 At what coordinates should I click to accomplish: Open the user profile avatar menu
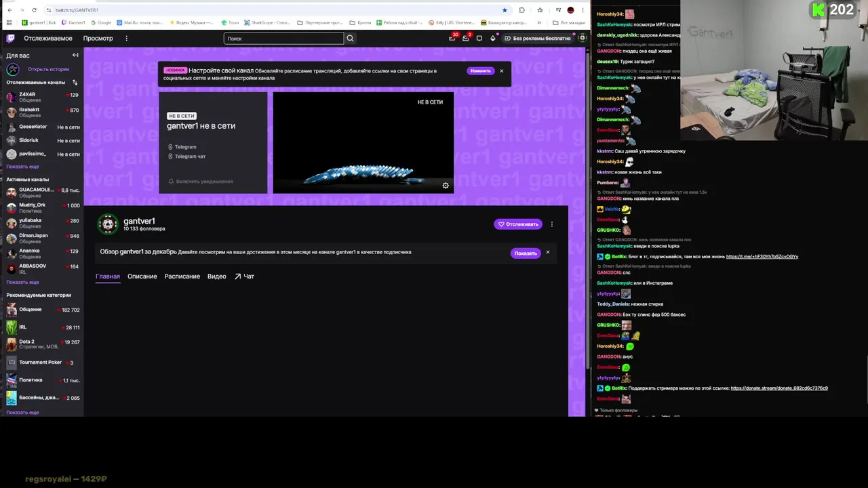[582, 38]
